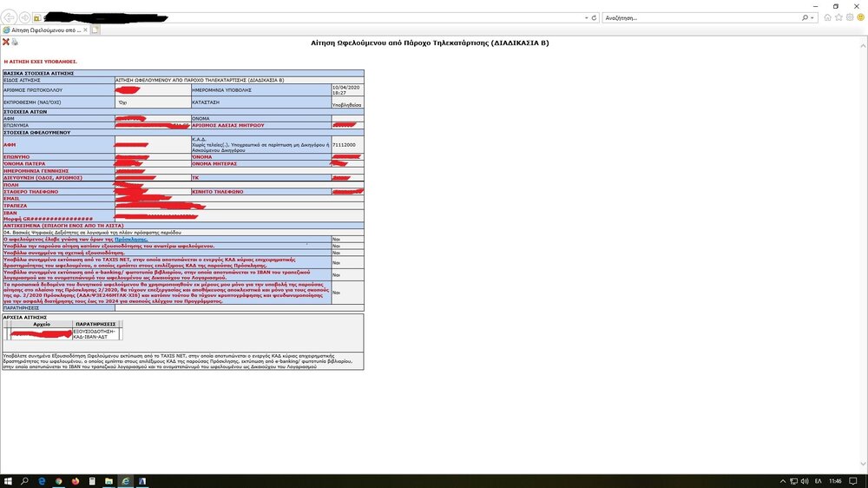This screenshot has width=868, height=488.
Task: Open the Internet Explorer Home icon
Action: (x=827, y=17)
